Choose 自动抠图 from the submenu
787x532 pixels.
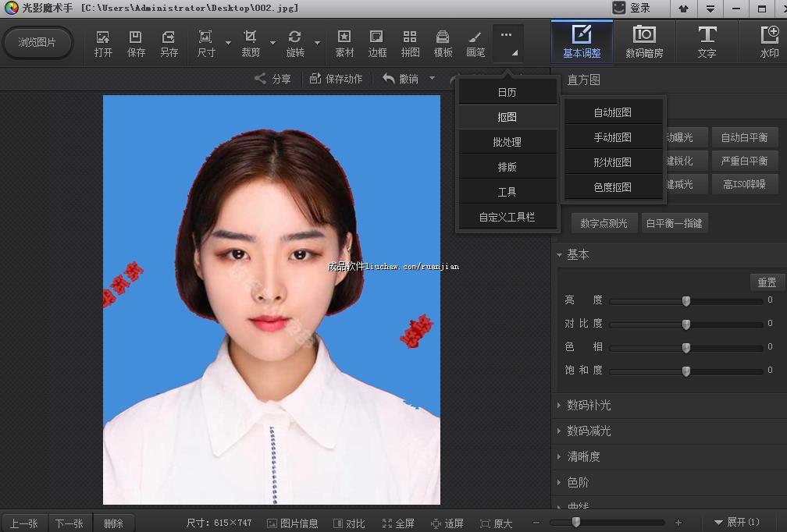click(x=612, y=112)
